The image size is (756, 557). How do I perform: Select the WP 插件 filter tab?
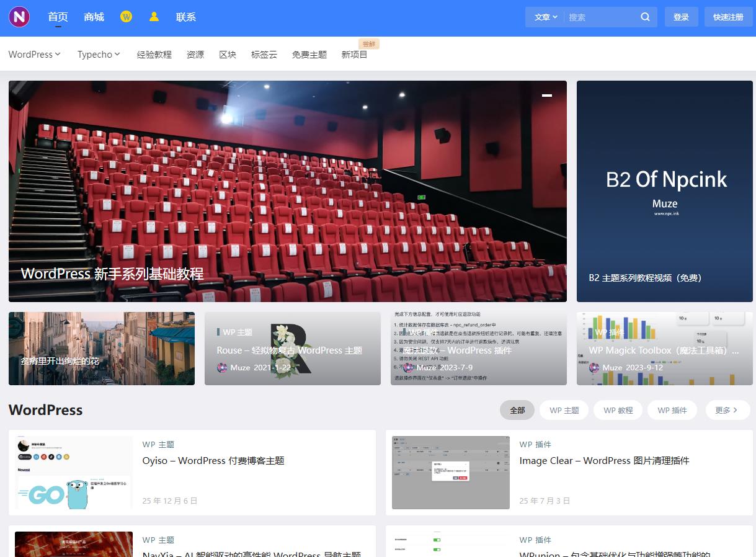coord(672,410)
